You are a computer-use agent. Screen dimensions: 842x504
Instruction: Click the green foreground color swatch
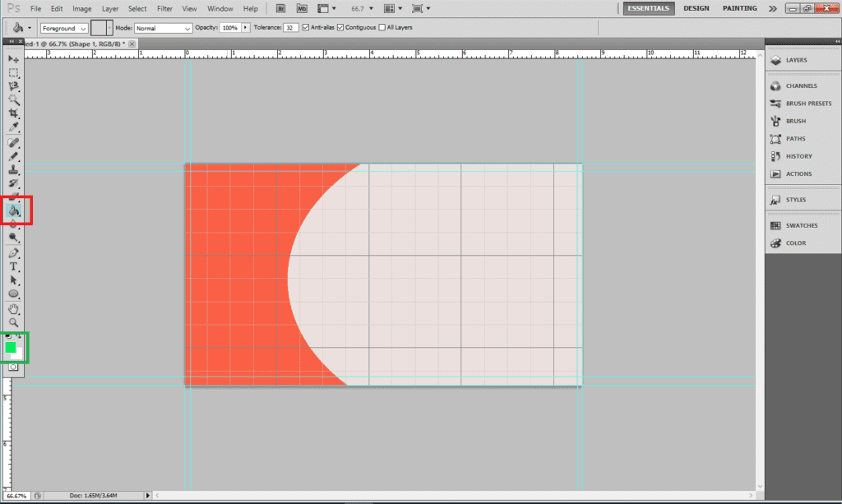(x=11, y=348)
